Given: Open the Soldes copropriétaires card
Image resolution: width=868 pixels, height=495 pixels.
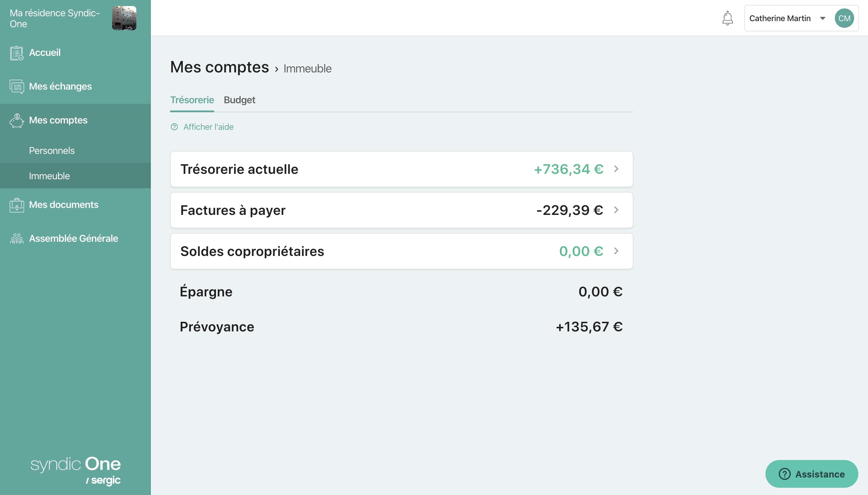Looking at the screenshot, I should [x=401, y=251].
